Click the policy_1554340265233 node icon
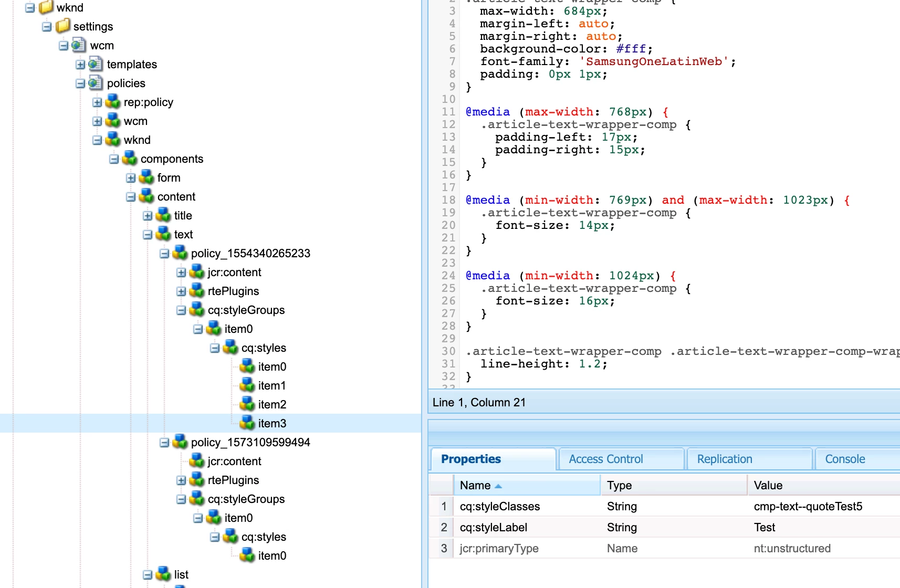Screen dimensions: 900x588 tap(180, 253)
